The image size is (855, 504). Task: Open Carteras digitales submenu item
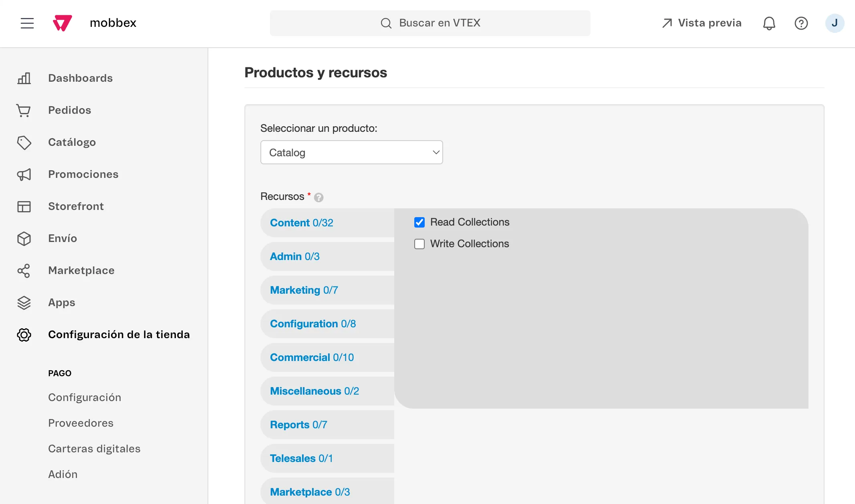tap(94, 449)
